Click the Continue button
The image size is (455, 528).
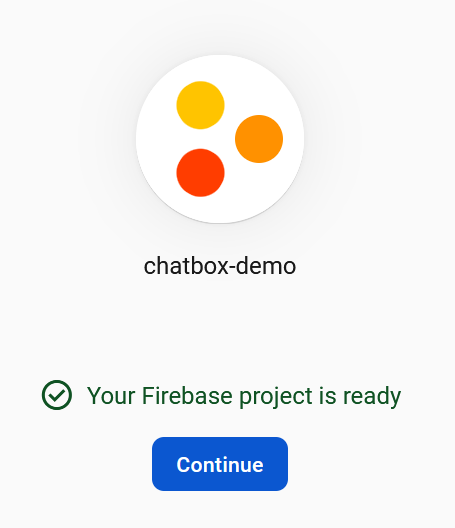coord(220,464)
